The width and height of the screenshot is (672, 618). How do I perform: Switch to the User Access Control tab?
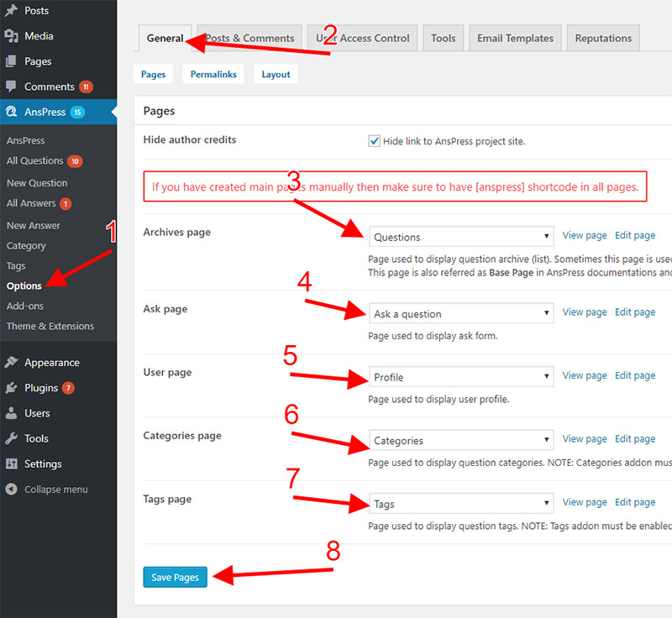(363, 38)
